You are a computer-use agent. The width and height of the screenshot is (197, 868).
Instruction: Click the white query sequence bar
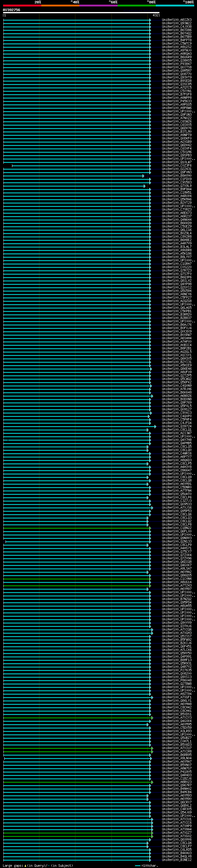pos(81,12)
